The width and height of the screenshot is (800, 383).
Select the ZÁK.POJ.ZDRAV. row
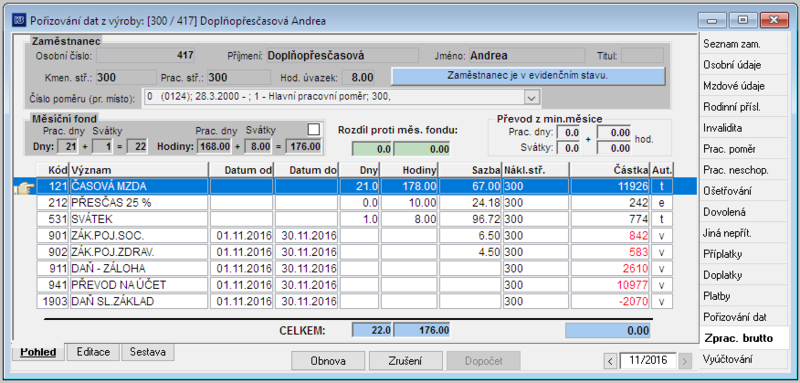point(356,252)
